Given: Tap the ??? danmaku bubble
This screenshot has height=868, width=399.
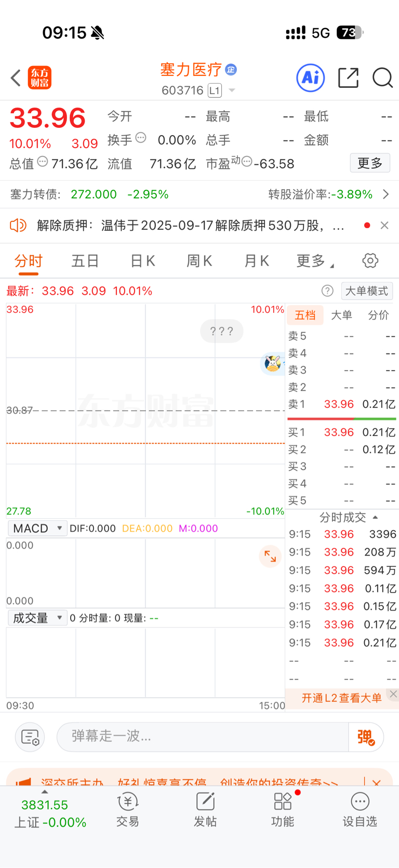Looking at the screenshot, I should pos(222,331).
